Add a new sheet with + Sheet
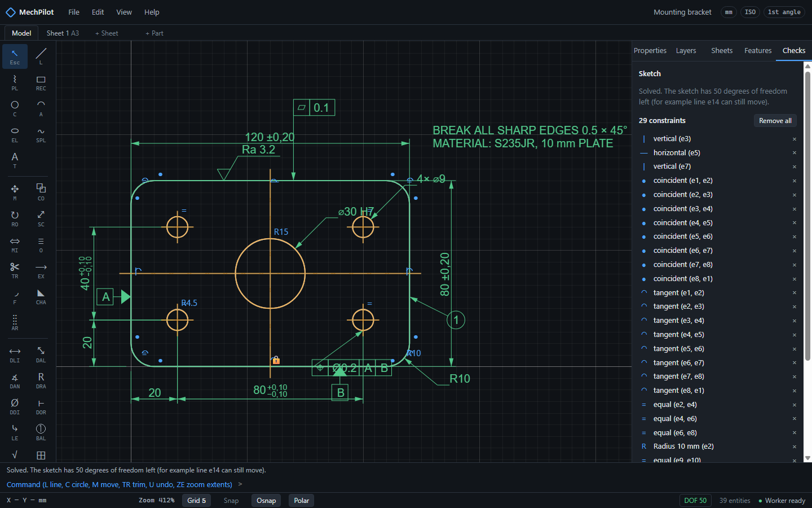The height and width of the screenshot is (508, 812). [x=107, y=33]
